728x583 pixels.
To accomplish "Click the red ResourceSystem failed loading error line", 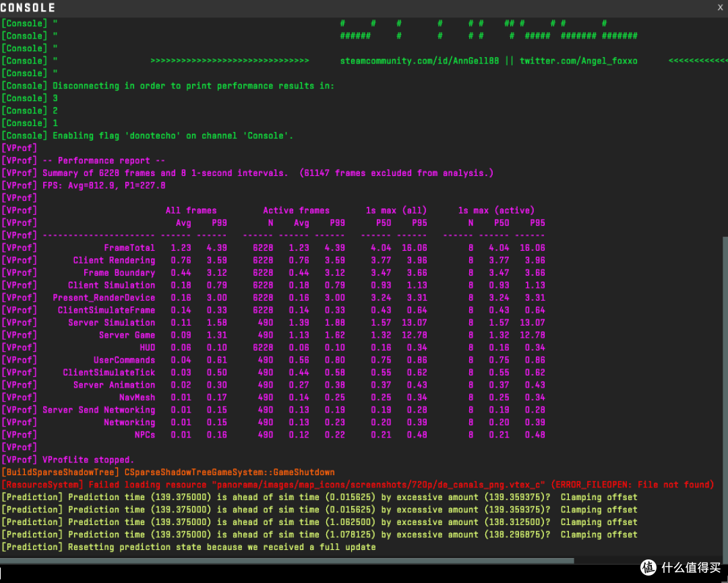I will pyautogui.click(x=357, y=485).
